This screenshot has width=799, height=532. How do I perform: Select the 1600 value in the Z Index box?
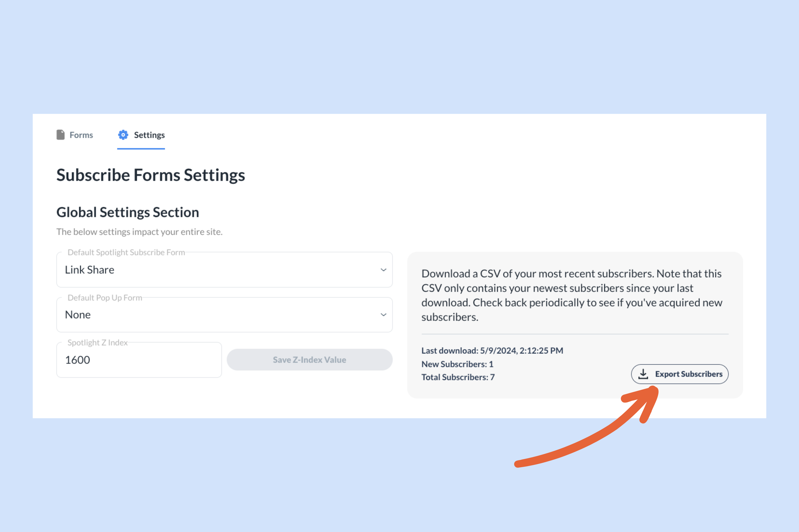pyautogui.click(x=77, y=360)
